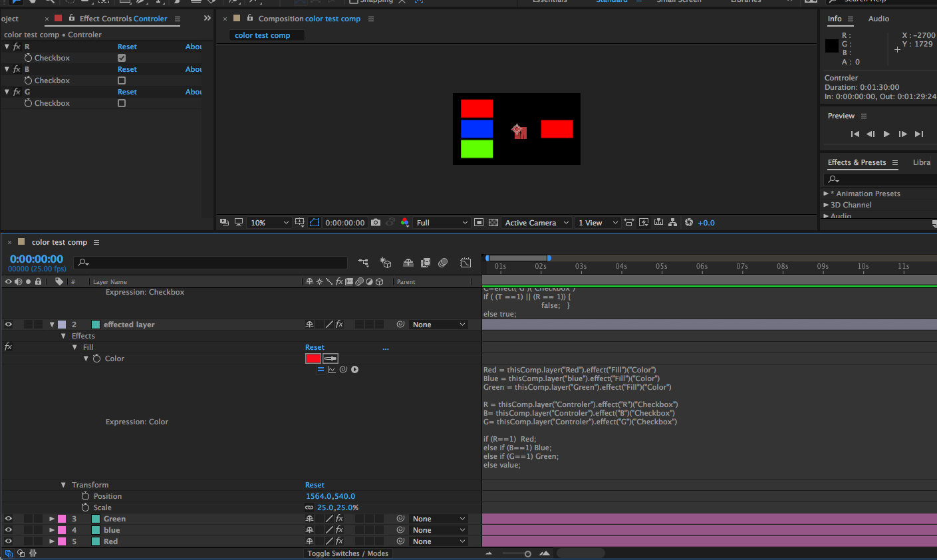Check the G effect Checkbox
The height and width of the screenshot is (560, 937).
[122, 103]
